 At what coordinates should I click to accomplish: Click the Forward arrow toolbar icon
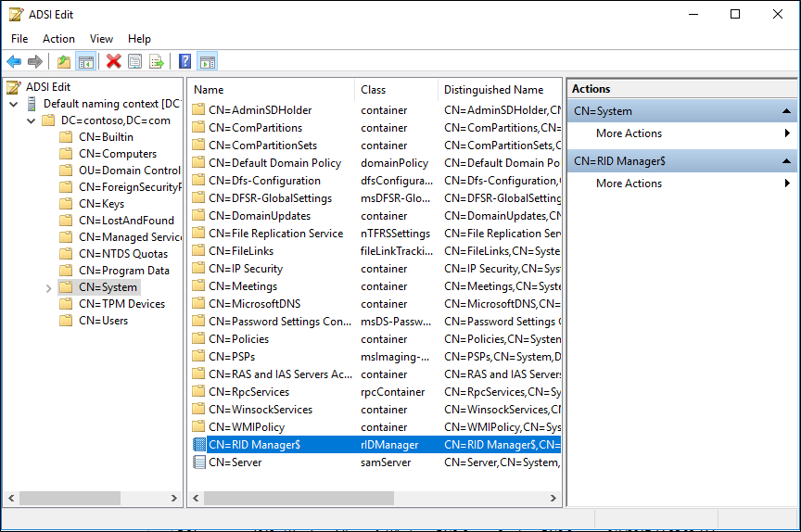[34, 62]
